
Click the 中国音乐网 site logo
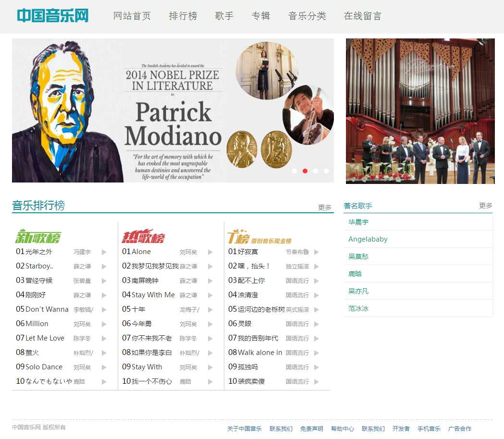53,16
